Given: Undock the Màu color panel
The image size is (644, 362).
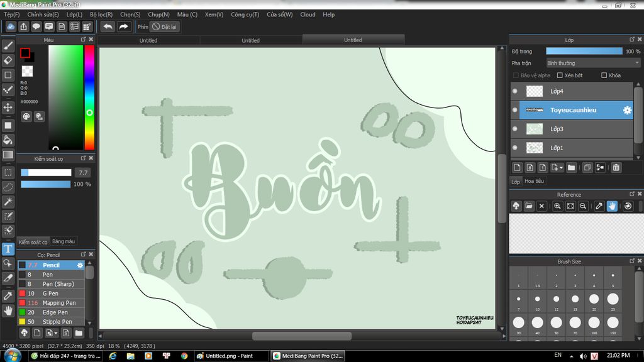Looking at the screenshot, I should click(84, 40).
